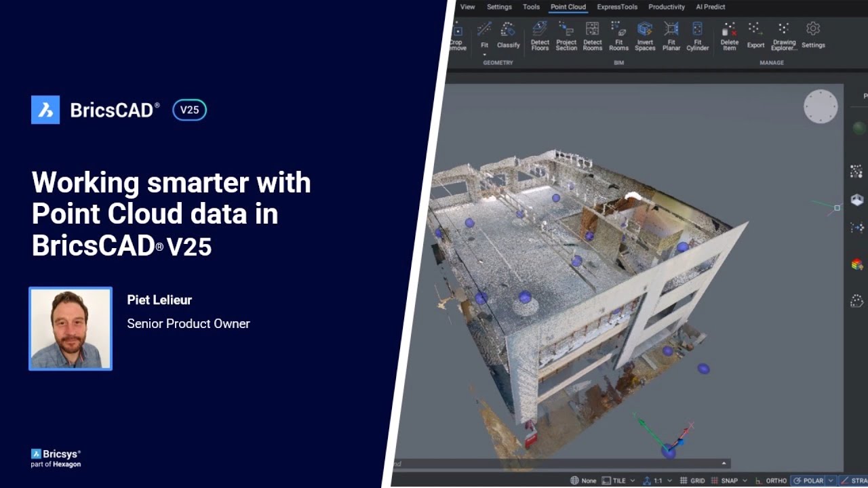Click the Export point cloud tool
The width and height of the screenshot is (868, 488).
pyautogui.click(x=755, y=35)
